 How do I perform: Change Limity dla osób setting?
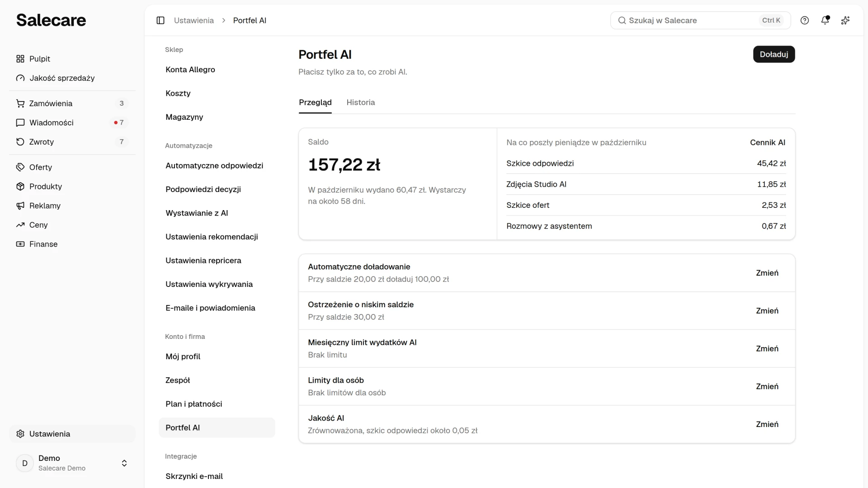767,386
